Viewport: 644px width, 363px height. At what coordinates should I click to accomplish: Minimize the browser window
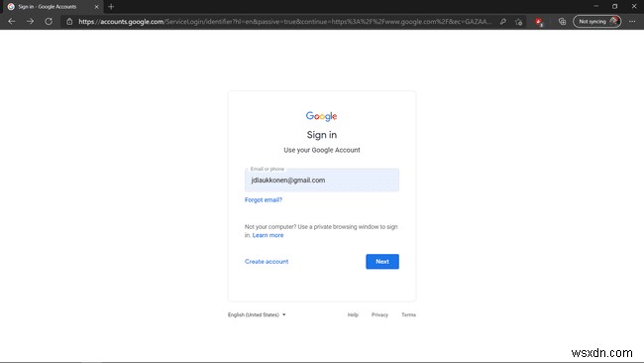(x=595, y=6)
